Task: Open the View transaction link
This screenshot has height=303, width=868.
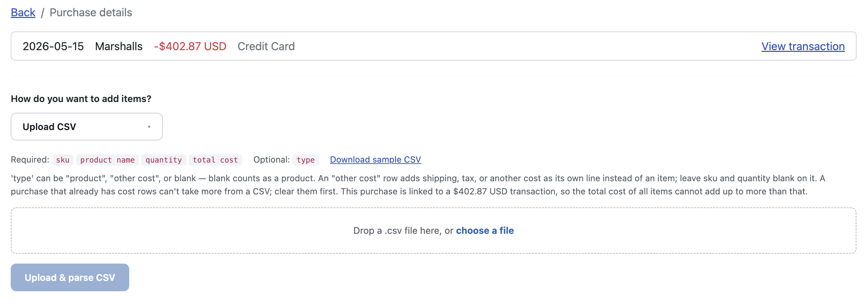Action: click(803, 46)
